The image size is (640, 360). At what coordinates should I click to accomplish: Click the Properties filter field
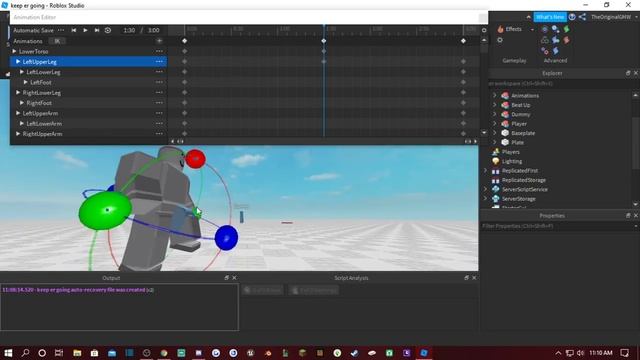(560, 226)
